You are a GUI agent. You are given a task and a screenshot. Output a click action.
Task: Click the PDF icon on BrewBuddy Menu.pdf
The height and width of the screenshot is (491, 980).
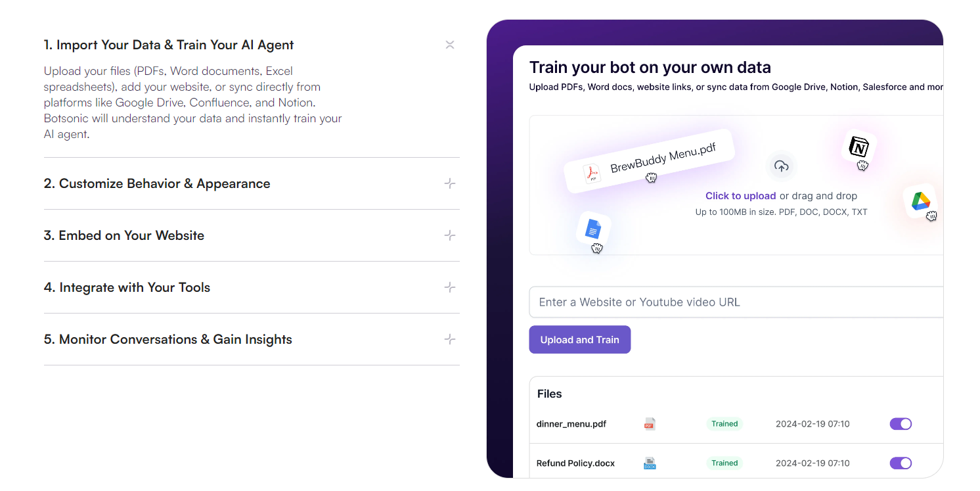click(592, 174)
